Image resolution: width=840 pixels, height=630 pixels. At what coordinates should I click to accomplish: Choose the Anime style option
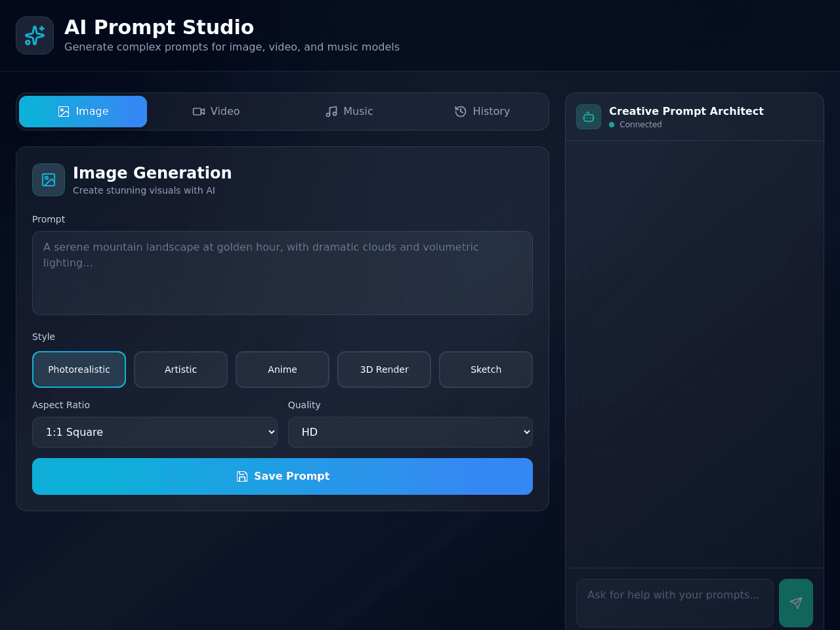tap(282, 369)
